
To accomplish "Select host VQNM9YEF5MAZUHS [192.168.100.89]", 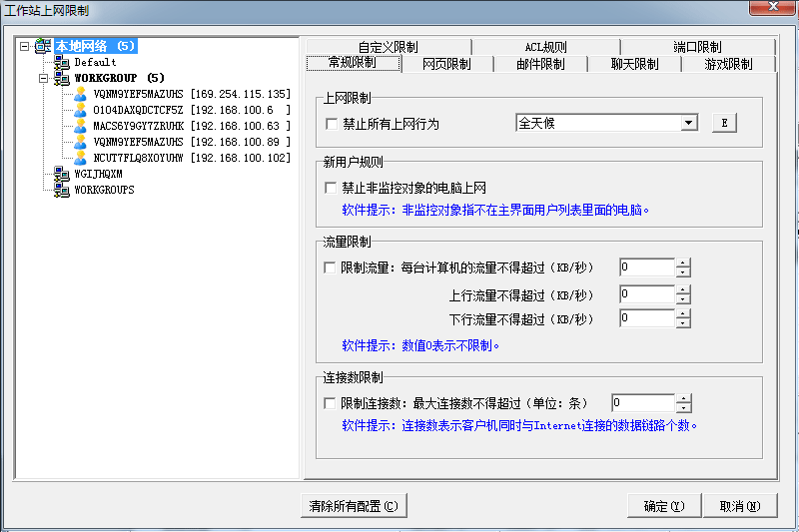I will click(x=192, y=142).
